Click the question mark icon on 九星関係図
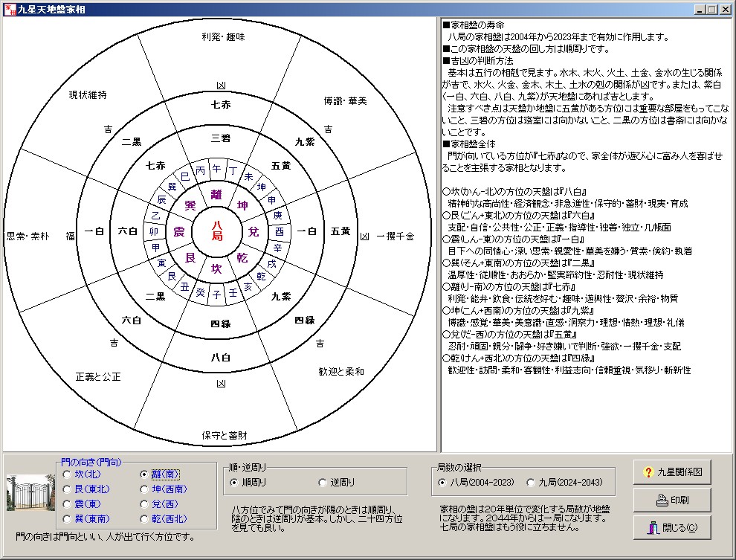 point(648,472)
